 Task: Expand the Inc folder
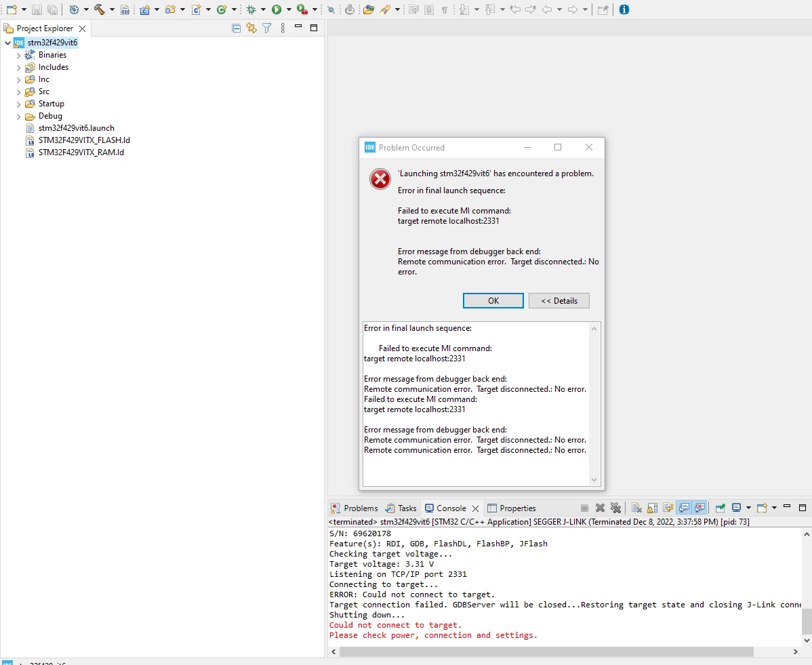pos(19,80)
